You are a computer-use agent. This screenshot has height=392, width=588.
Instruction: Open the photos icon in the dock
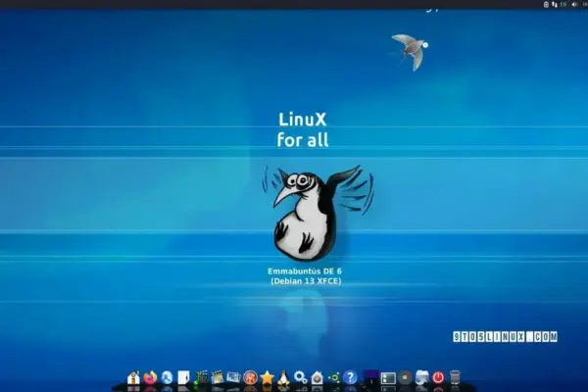(x=233, y=377)
